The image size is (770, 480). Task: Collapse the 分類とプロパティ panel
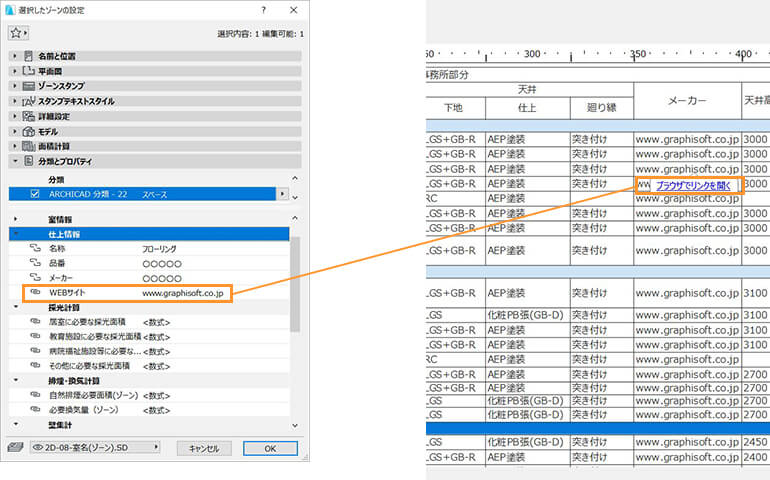tap(15, 161)
